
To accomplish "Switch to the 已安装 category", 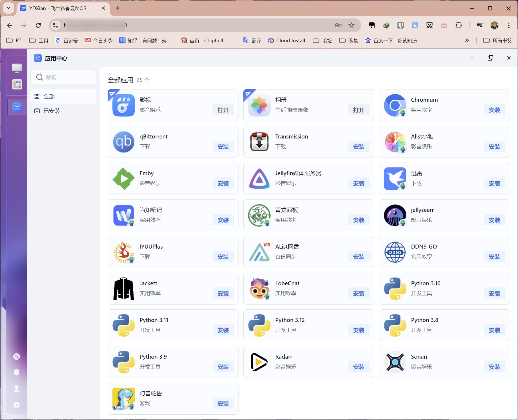I will [x=63, y=111].
